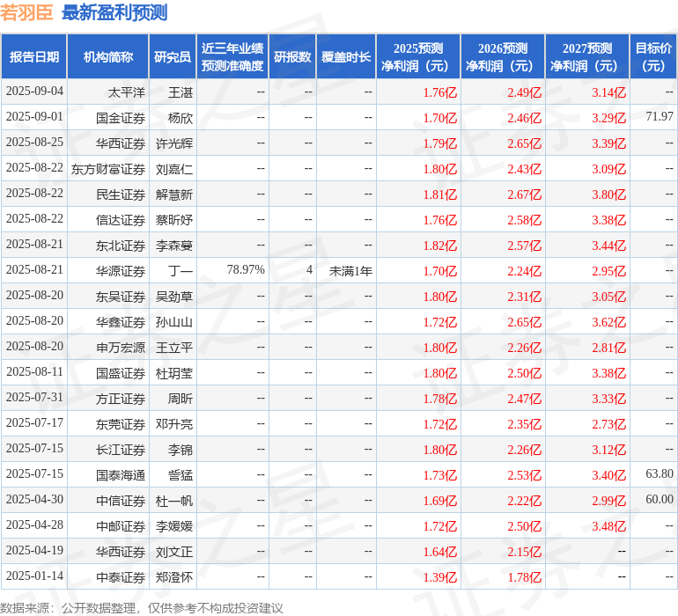Open 若羽臣 stock name in title
This screenshot has width=678, height=616.
(26, 12)
